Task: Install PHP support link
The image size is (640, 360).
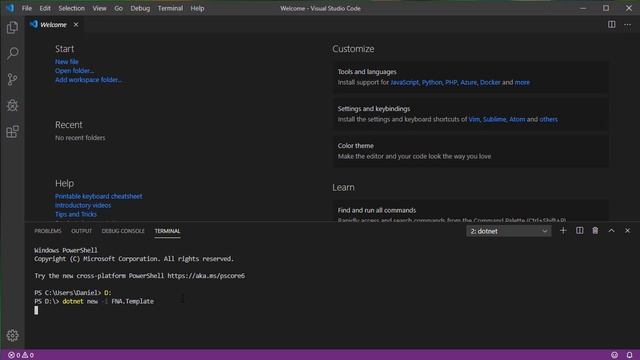Action: (451, 82)
